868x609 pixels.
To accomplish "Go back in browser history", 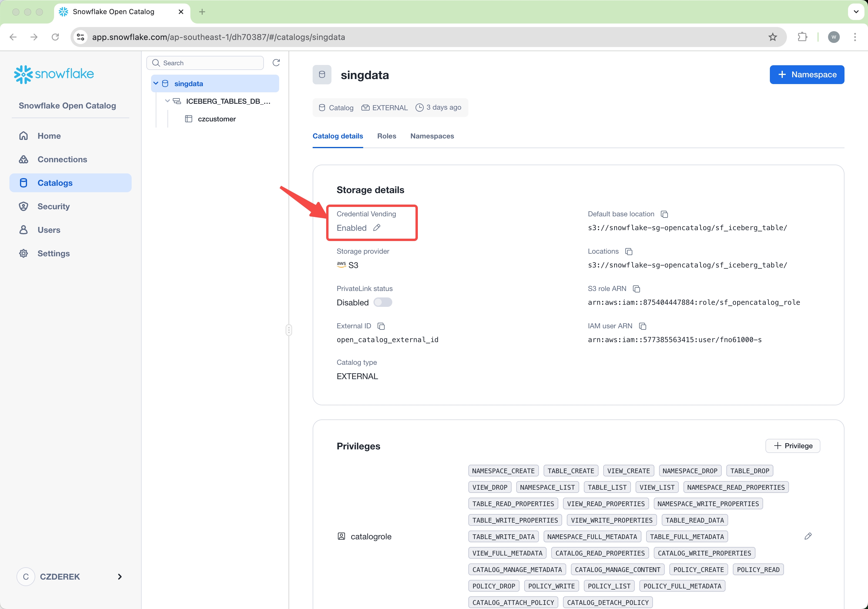I will (13, 37).
